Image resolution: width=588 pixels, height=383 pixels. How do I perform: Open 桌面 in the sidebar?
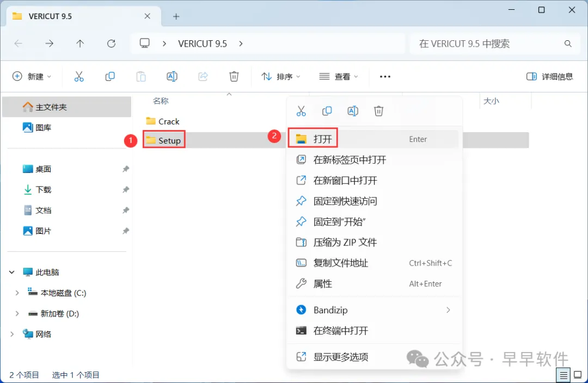point(67,169)
